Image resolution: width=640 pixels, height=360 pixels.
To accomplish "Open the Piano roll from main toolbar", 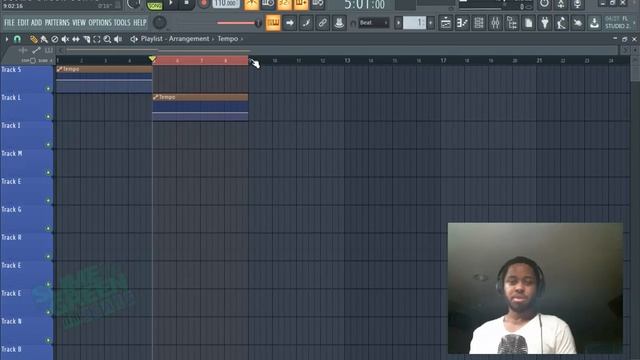I will point(462,23).
